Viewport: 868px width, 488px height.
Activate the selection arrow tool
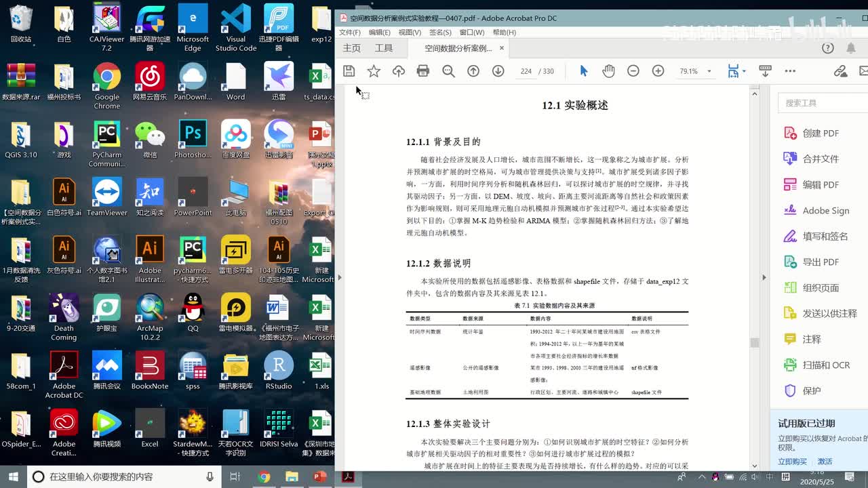coord(583,71)
